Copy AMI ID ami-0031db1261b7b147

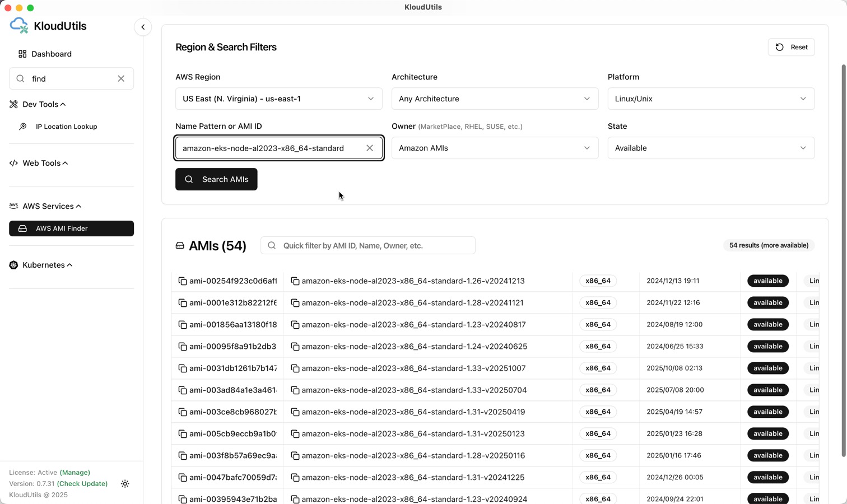pyautogui.click(x=183, y=368)
